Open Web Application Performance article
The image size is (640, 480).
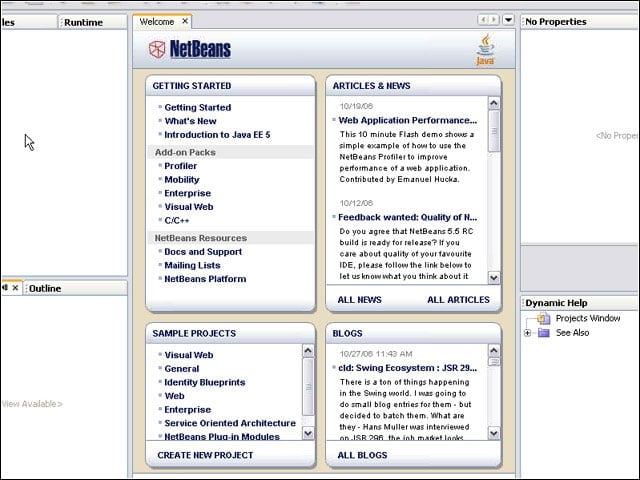tap(407, 120)
